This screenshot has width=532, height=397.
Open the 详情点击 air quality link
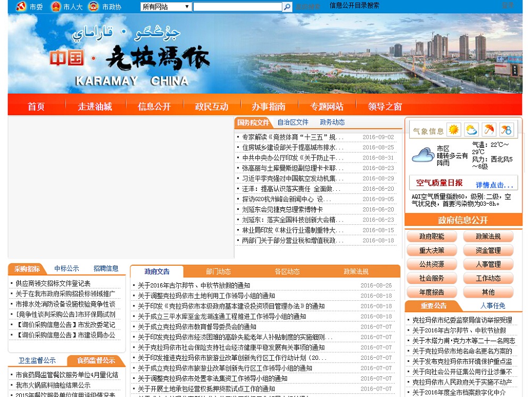[494, 185]
